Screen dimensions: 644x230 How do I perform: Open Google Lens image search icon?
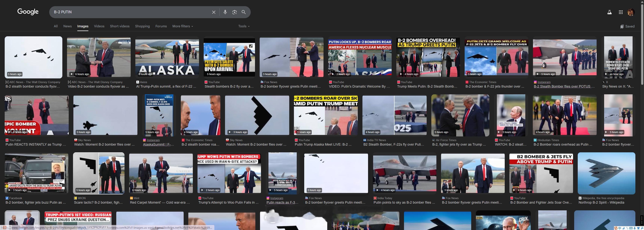[234, 12]
